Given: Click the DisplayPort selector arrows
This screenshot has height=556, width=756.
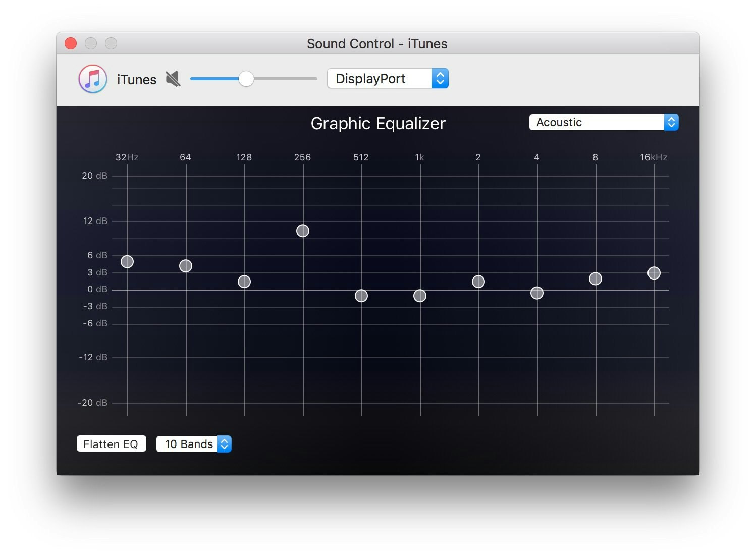Looking at the screenshot, I should [439, 78].
